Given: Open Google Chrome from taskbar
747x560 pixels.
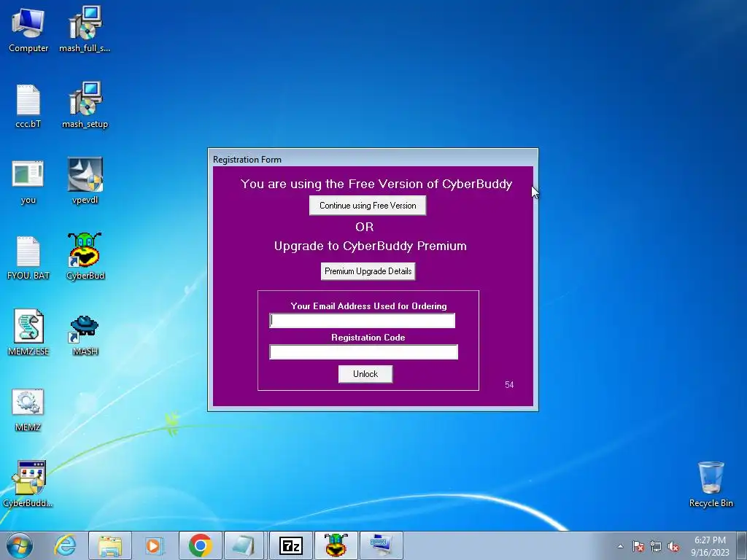Looking at the screenshot, I should pyautogui.click(x=200, y=545).
